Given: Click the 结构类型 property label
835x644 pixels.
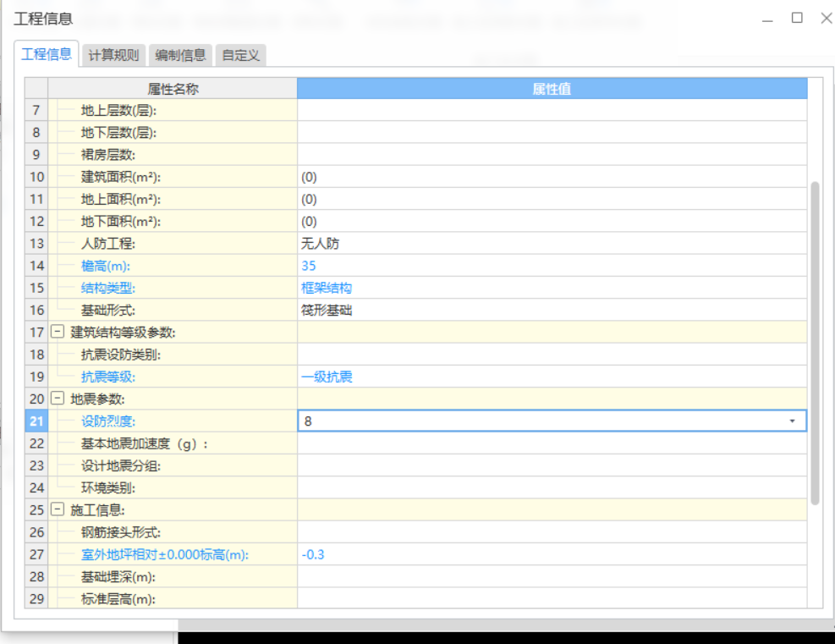Looking at the screenshot, I should [x=108, y=289].
